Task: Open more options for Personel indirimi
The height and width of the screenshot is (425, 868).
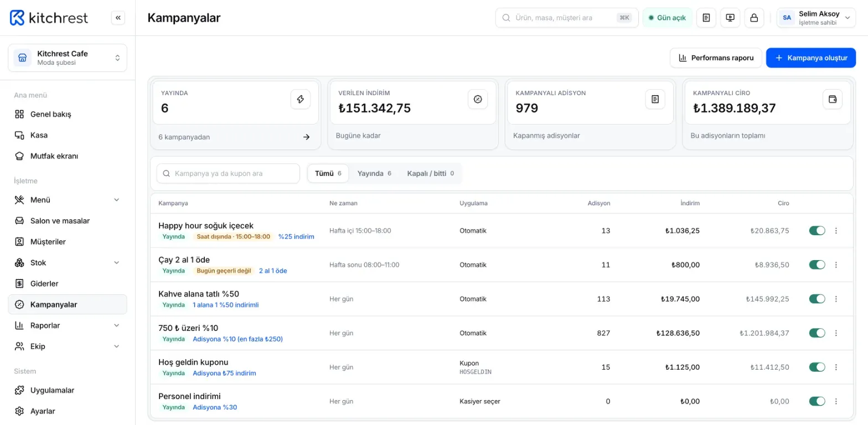Action: coord(836,401)
